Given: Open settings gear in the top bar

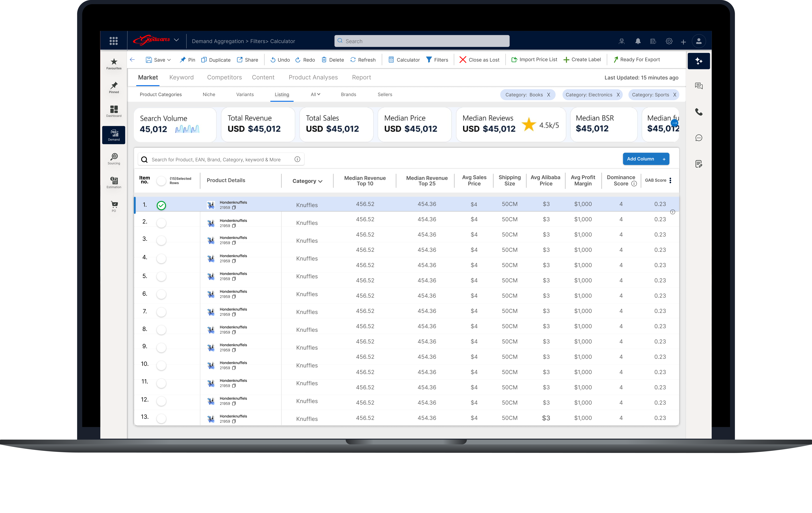Looking at the screenshot, I should pyautogui.click(x=669, y=41).
